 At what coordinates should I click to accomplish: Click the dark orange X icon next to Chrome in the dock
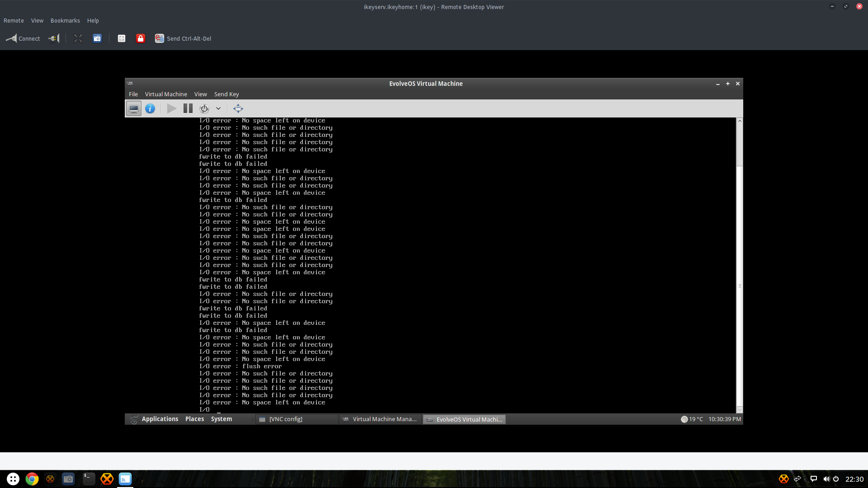(50, 479)
